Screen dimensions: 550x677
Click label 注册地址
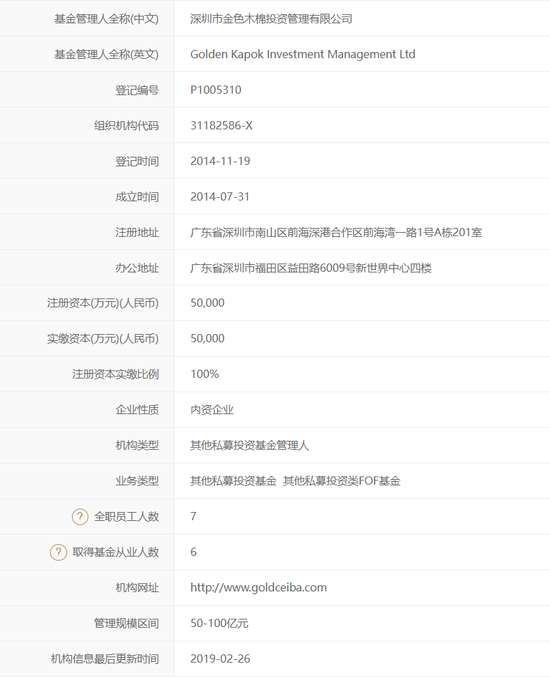tap(137, 232)
